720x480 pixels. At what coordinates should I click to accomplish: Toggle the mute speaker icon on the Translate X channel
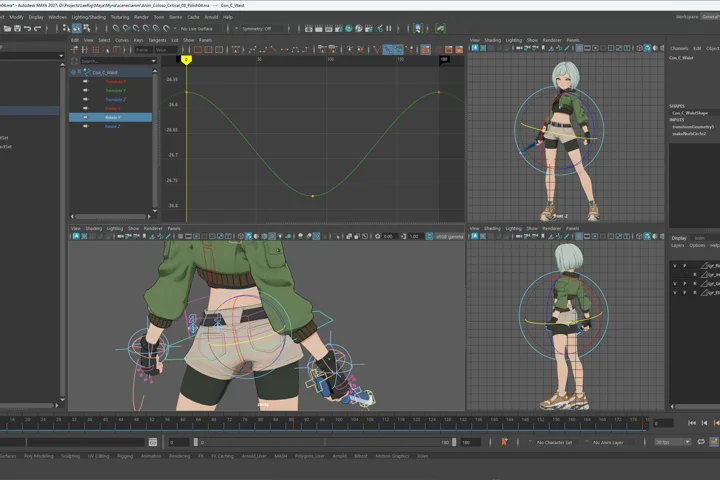pyautogui.click(x=86, y=81)
